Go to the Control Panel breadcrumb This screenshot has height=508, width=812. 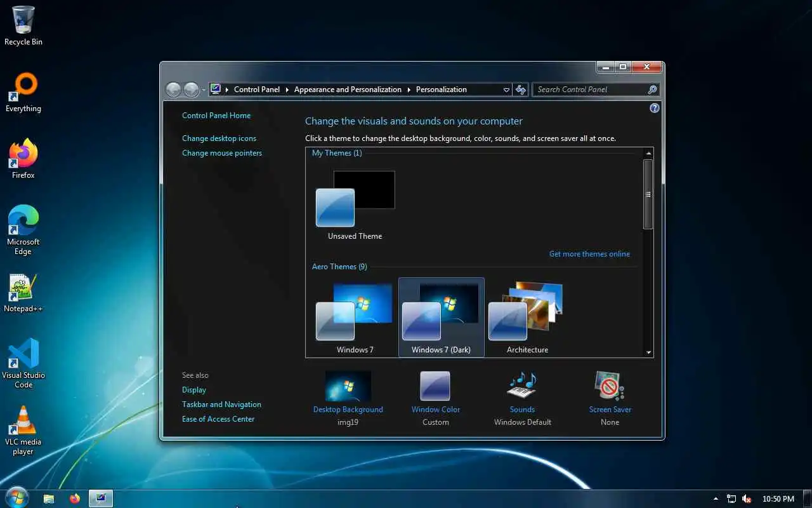tap(257, 90)
